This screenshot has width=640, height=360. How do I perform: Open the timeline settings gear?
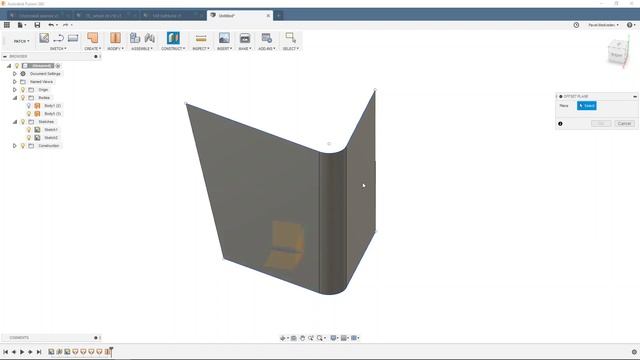(634, 352)
